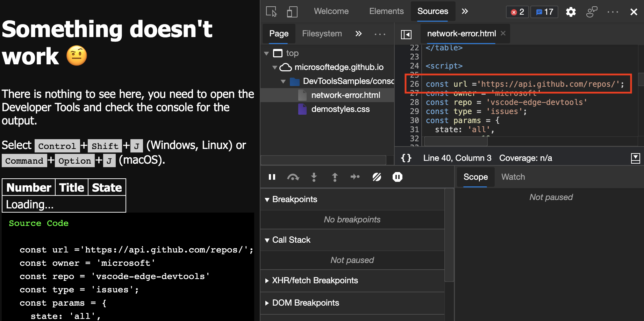Toggle pause on exceptions
This screenshot has width=644, height=321.
(397, 177)
